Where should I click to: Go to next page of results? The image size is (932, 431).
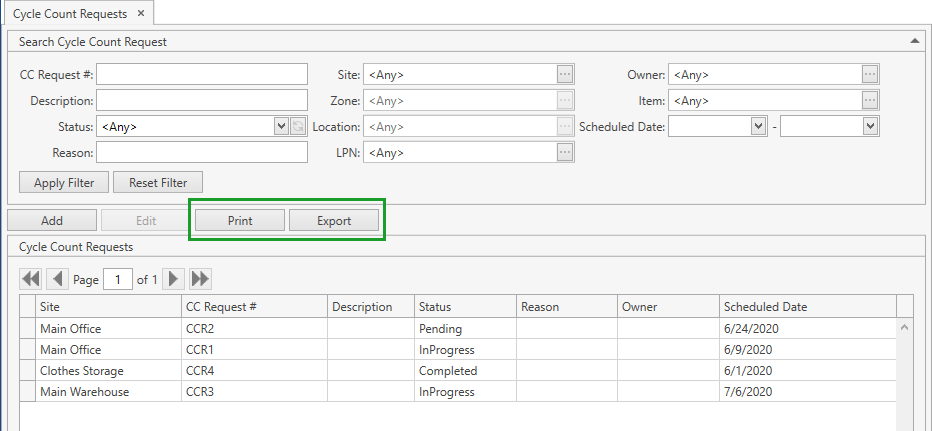pos(174,279)
